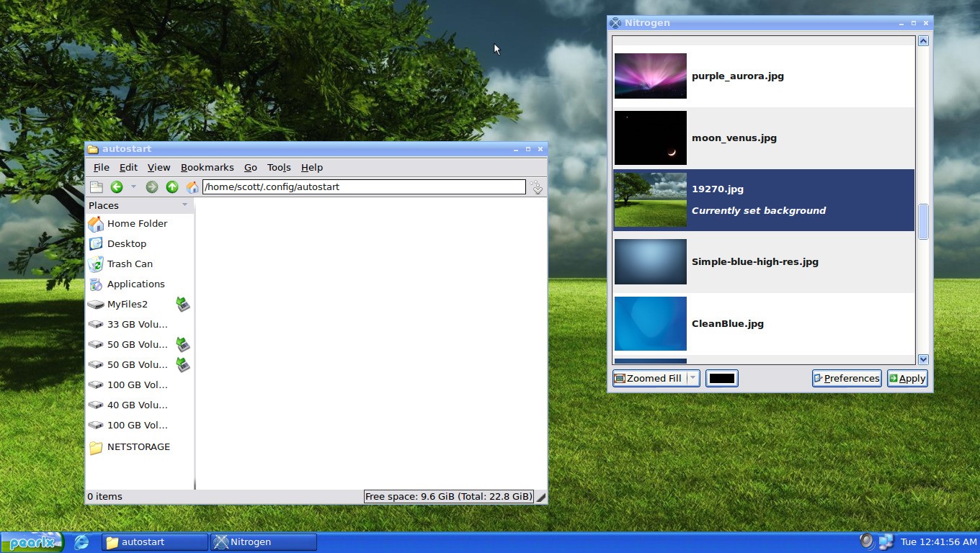Click the Home icon in the toolbar
Viewport: 980px width, 553px height.
point(192,186)
